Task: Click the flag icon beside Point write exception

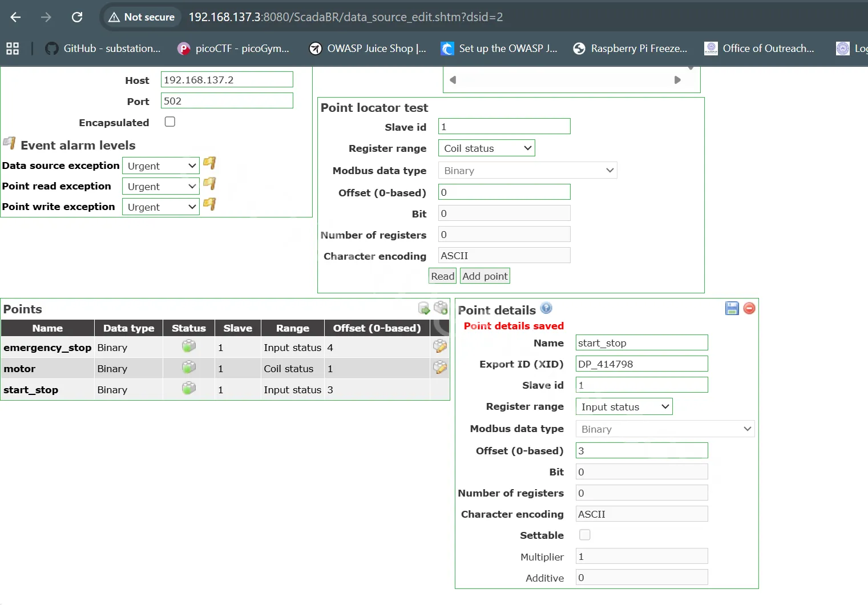Action: click(209, 204)
